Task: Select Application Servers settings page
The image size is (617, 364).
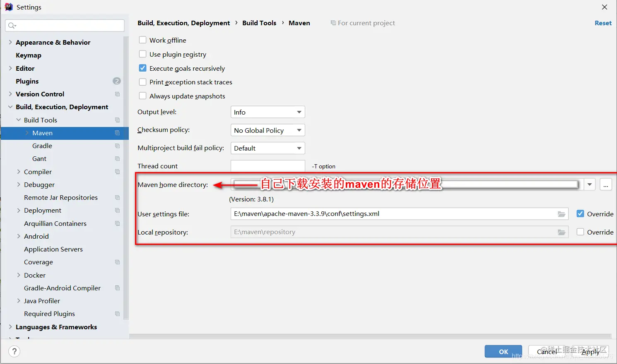Action: tap(53, 249)
